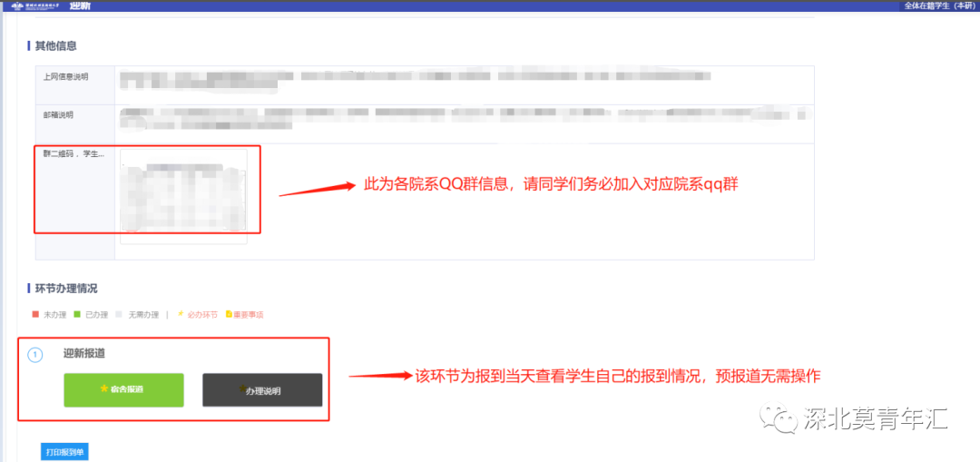Click the grey 无需办理 legend square
The image size is (980, 462).
coord(120,314)
